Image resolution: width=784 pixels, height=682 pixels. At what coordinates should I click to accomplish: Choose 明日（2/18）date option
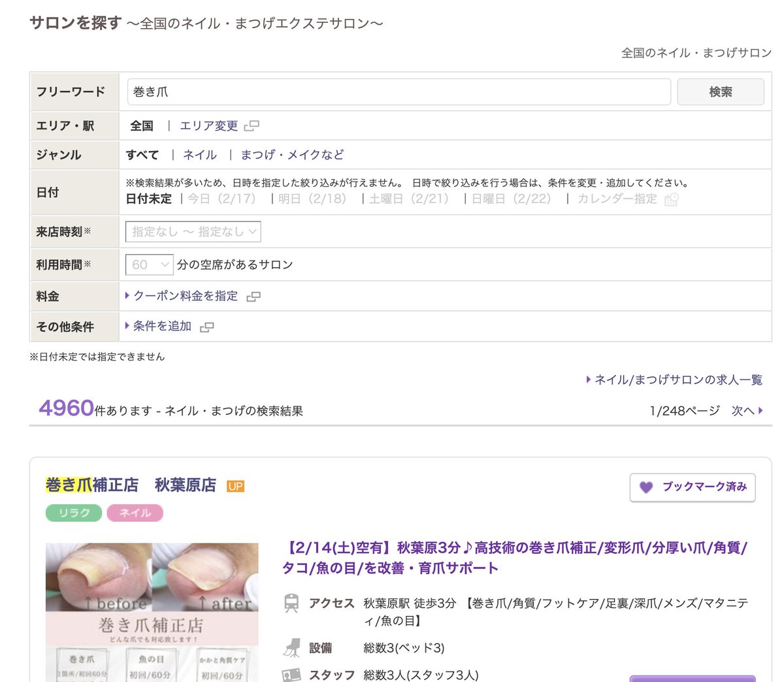pyautogui.click(x=312, y=199)
